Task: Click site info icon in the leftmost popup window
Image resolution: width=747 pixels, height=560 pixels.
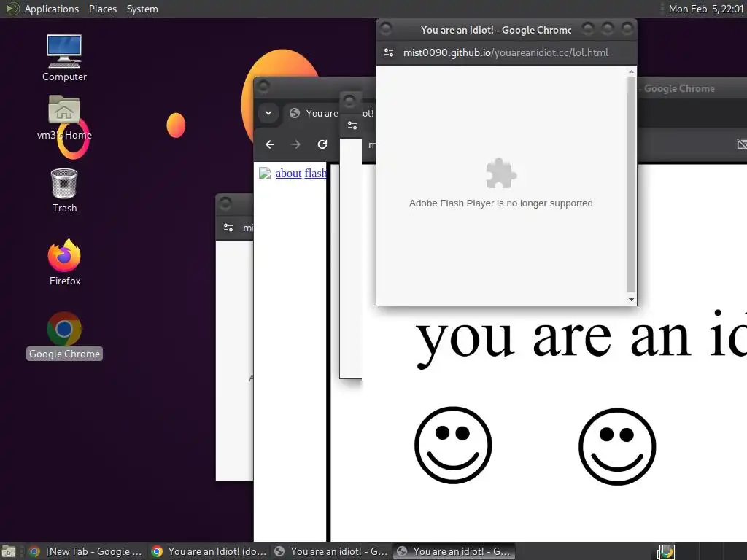Action: [228, 228]
